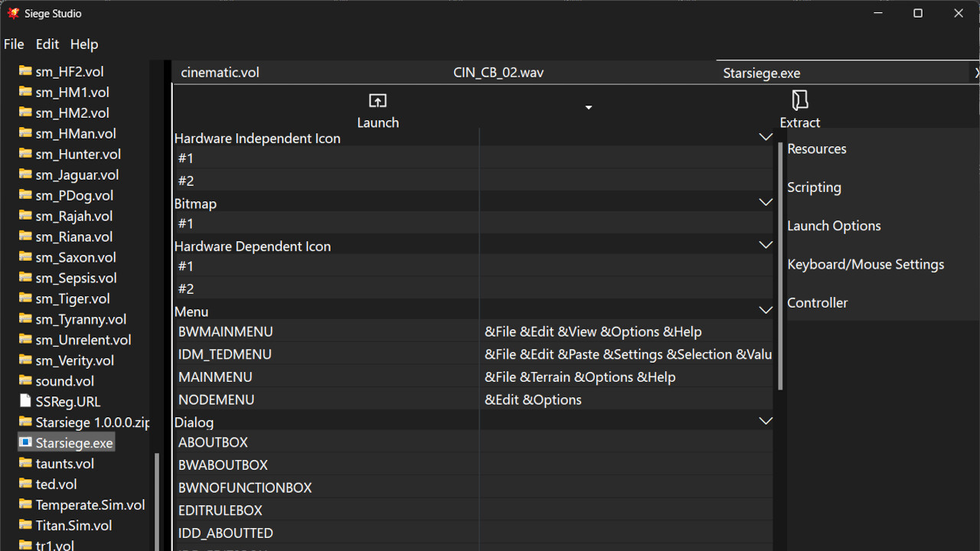This screenshot has width=980, height=551.
Task: Click the Extract toolbar icon
Action: (x=799, y=100)
